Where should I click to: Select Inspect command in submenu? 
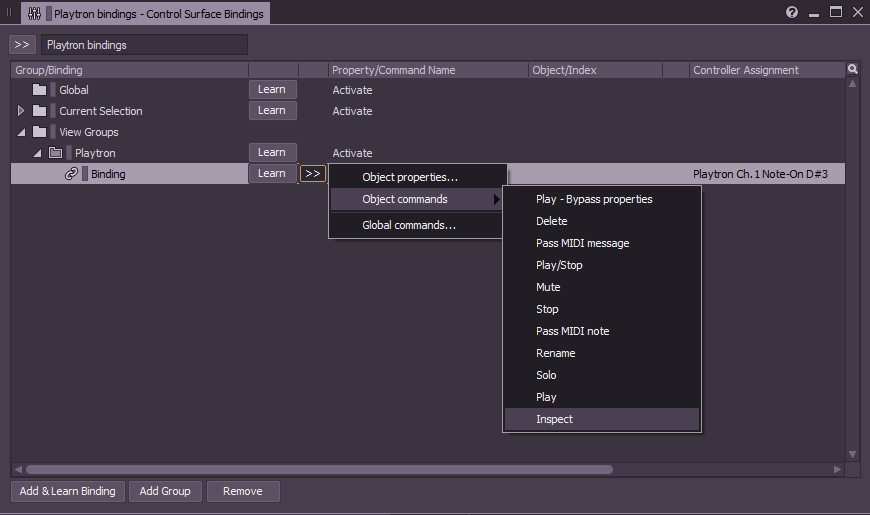coord(602,420)
